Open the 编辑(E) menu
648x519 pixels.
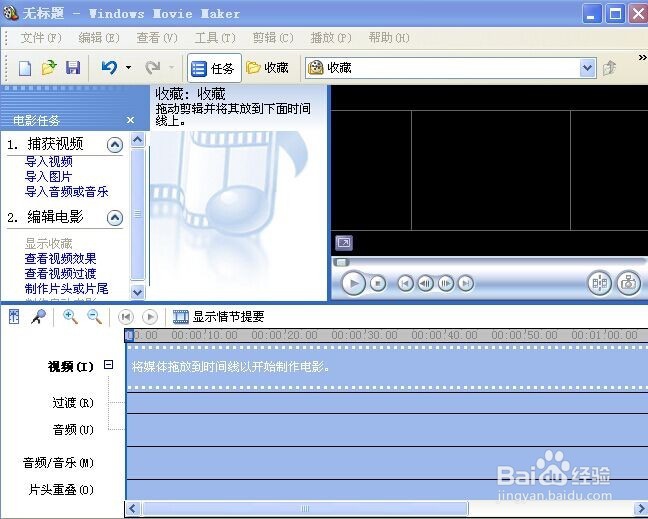point(99,38)
